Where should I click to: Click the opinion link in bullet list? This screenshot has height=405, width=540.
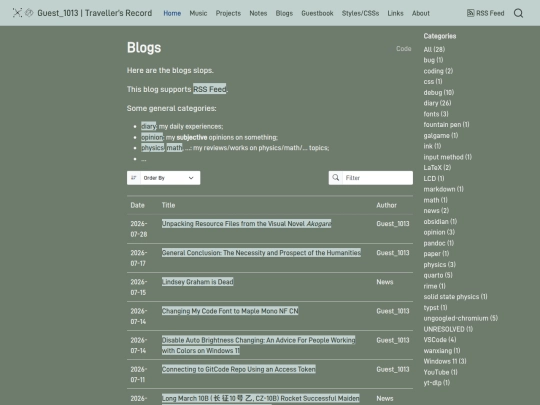[152, 137]
